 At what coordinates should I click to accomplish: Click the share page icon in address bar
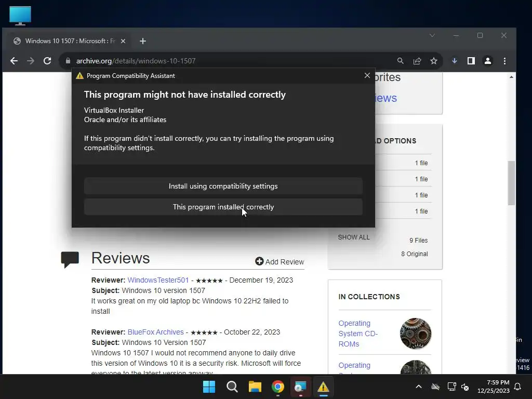(x=417, y=61)
